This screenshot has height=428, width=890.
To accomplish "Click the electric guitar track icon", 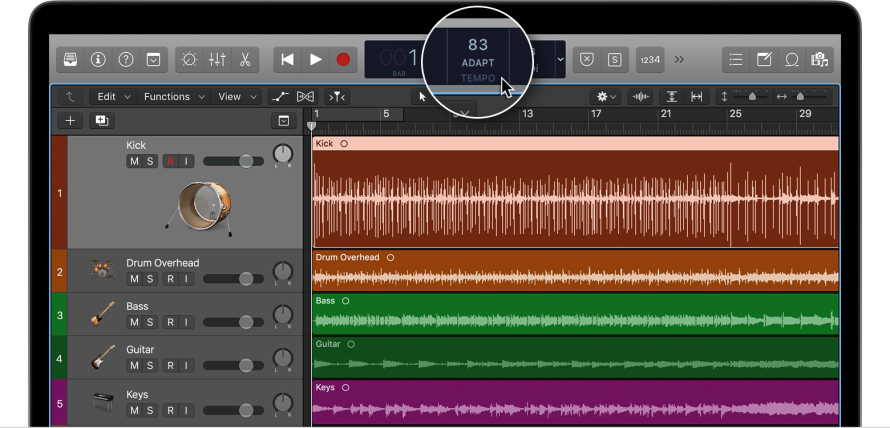I will tap(103, 358).
